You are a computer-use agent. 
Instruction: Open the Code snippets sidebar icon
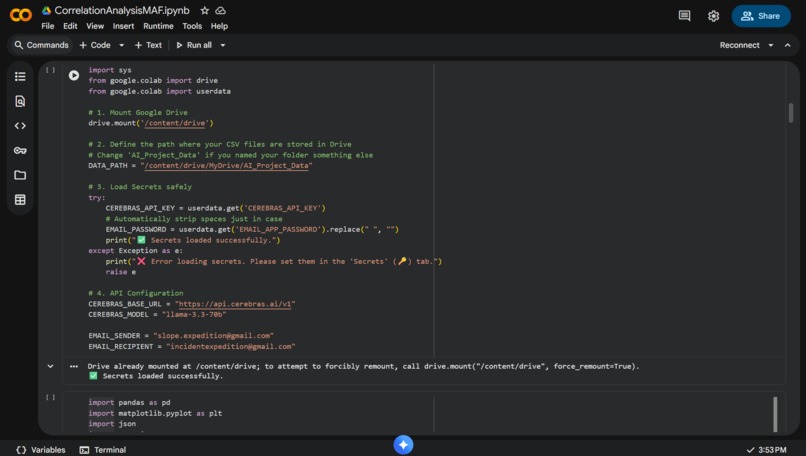20,126
